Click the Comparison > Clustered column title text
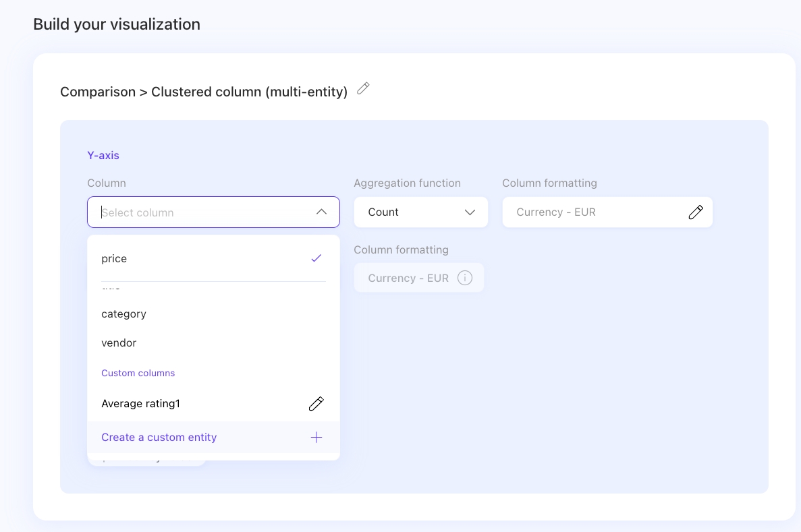Viewport: 801px width, 532px height. pos(204,92)
